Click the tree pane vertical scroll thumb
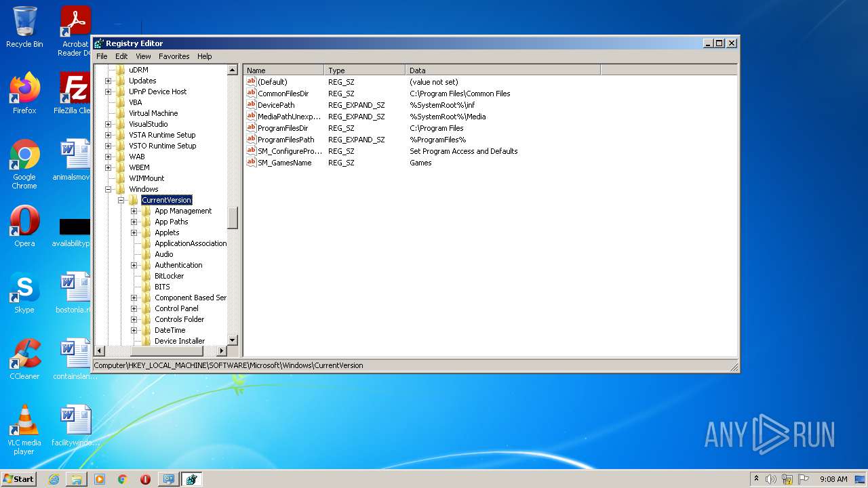 [x=233, y=218]
